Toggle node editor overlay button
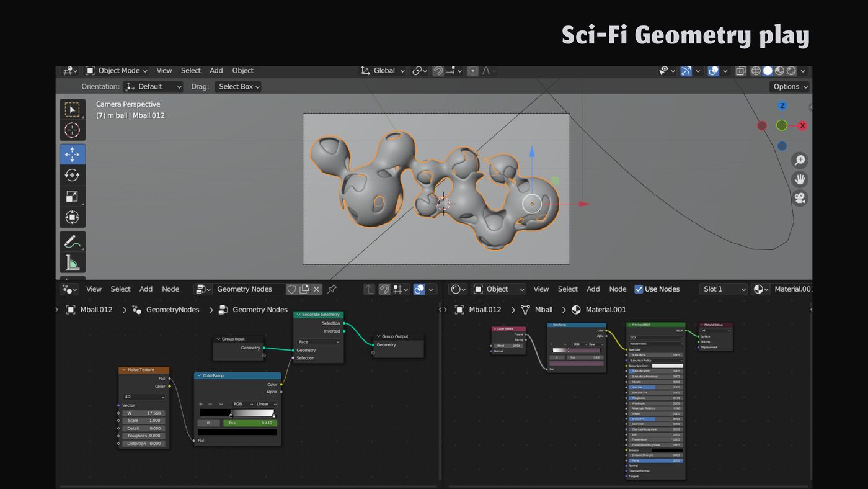868x489 pixels. click(419, 289)
